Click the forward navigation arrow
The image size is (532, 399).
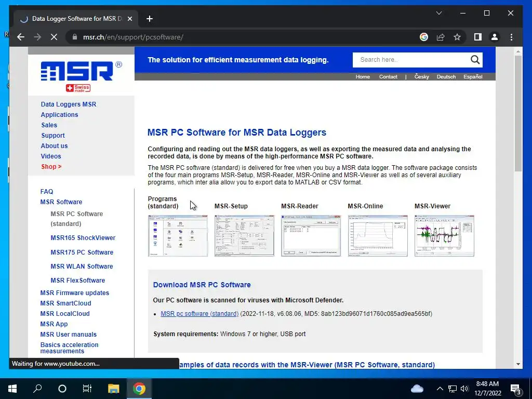coord(37,37)
